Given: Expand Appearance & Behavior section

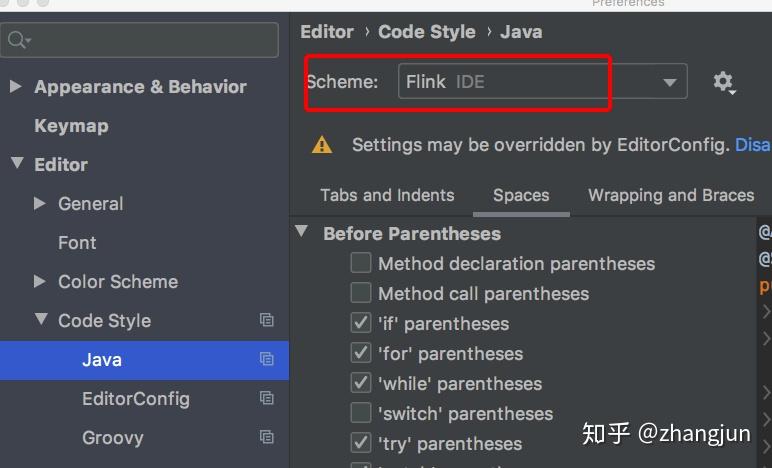Looking at the screenshot, I should 16,86.
